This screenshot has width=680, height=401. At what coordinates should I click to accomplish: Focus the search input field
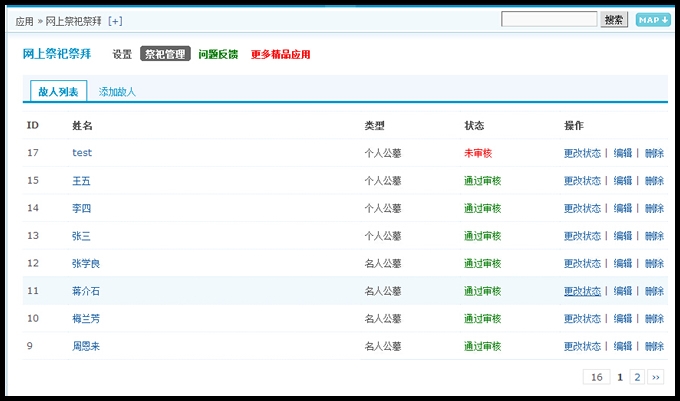point(549,19)
